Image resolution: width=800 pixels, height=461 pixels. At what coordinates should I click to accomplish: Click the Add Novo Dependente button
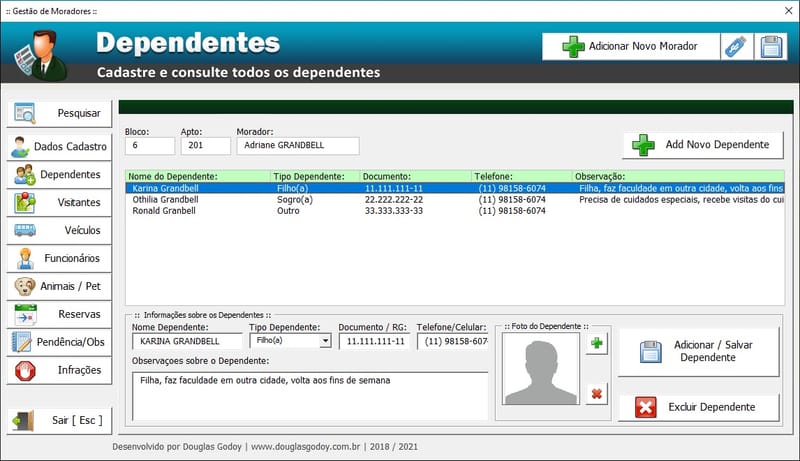[702, 145]
